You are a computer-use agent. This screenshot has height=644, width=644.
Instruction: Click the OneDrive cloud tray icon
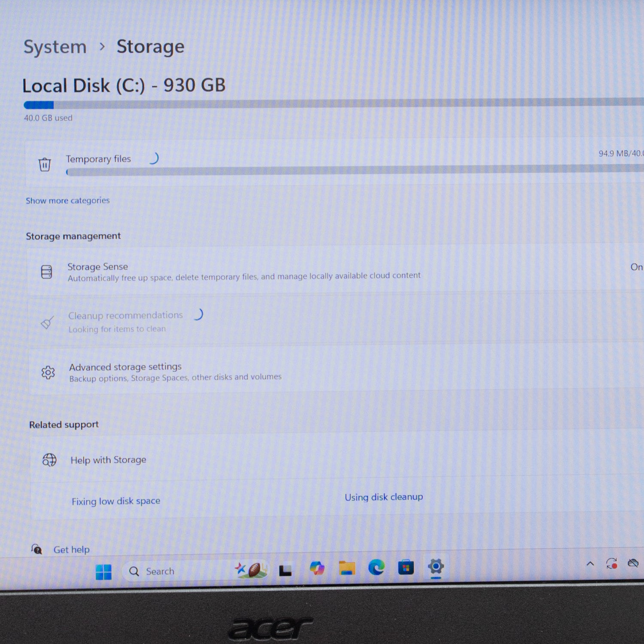633,563
